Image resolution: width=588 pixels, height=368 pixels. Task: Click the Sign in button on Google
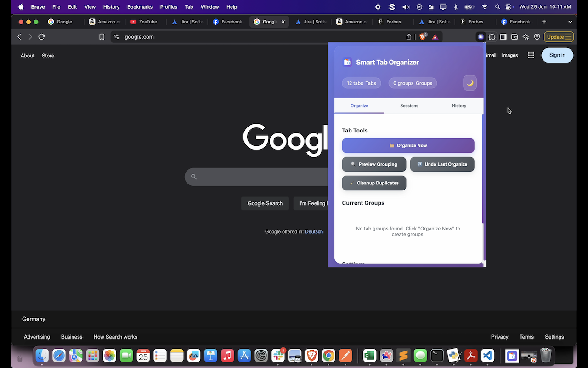557,55
